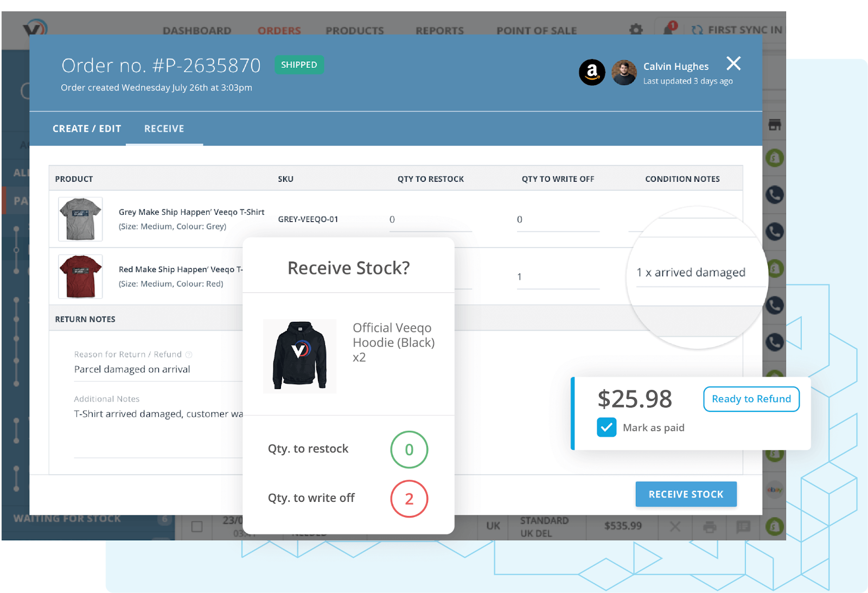The height and width of the screenshot is (593, 868).
Task: Click the Ready to Refund button
Action: pos(751,399)
